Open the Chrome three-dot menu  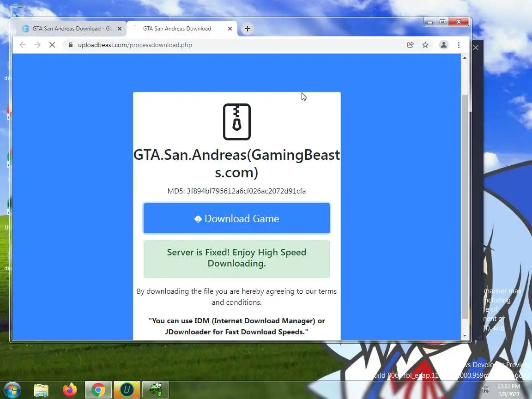pyautogui.click(x=459, y=45)
